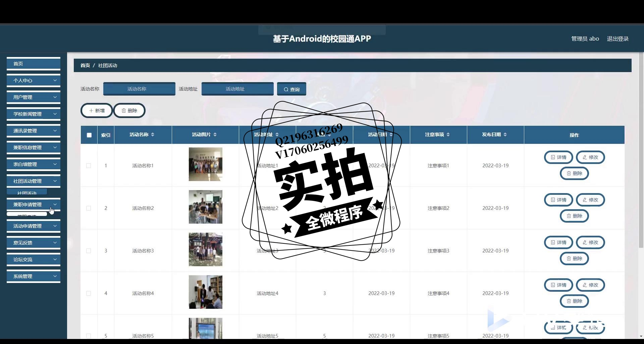The width and height of the screenshot is (644, 344).
Task: Check the row 3 checkbox
Action: 89,251
